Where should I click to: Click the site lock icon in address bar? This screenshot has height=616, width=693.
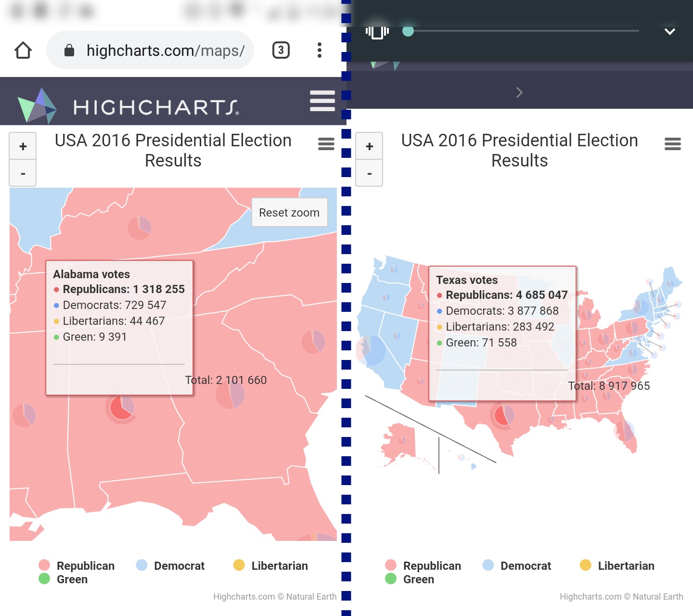click(69, 50)
